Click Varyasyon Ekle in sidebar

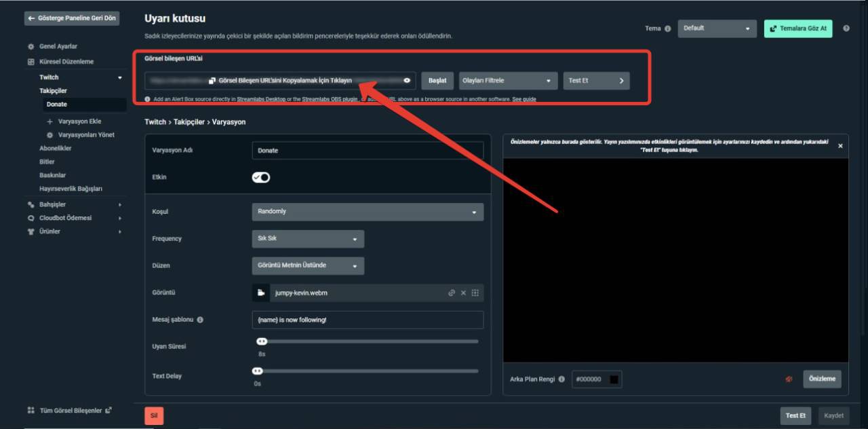[x=80, y=122]
